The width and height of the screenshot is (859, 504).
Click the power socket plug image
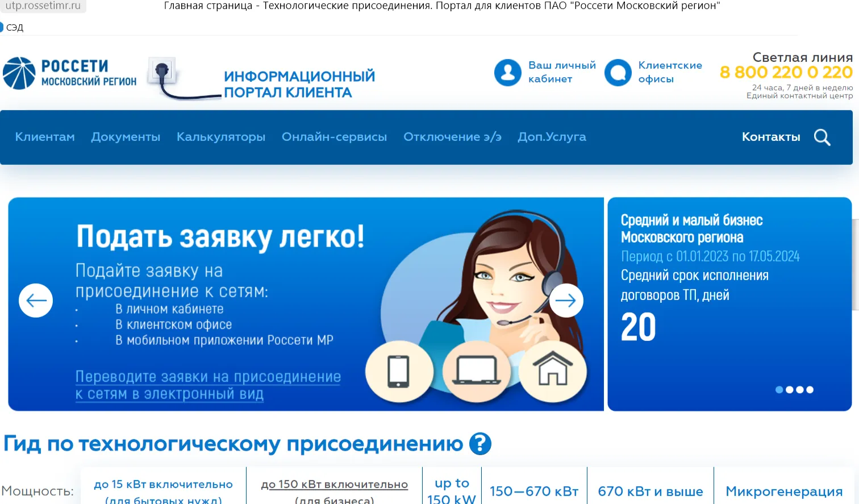(184, 78)
